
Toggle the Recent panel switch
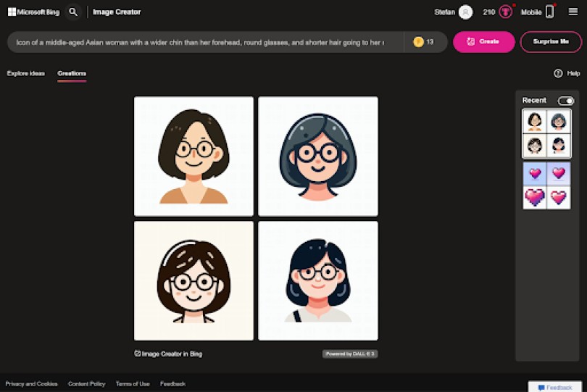pos(565,101)
